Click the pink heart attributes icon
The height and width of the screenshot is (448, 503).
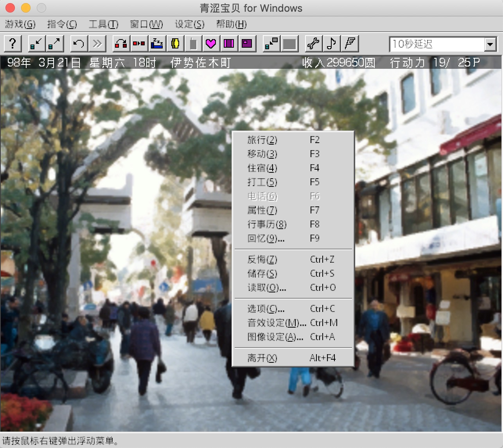point(211,43)
